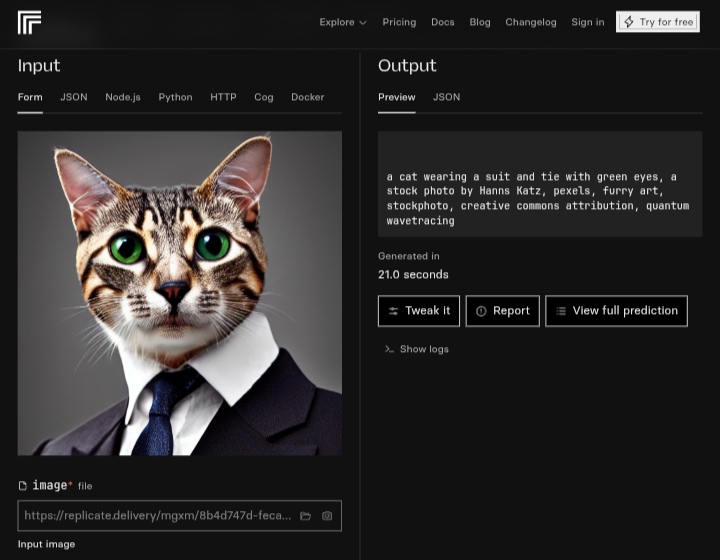Switch to the Node.js tab
Image resolution: width=720 pixels, height=560 pixels.
tap(123, 97)
